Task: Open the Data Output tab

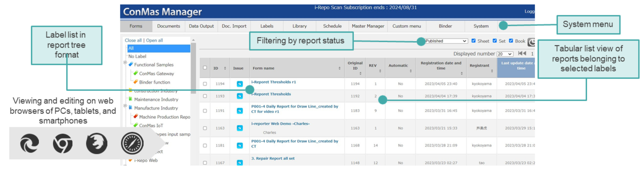Action: (x=201, y=26)
